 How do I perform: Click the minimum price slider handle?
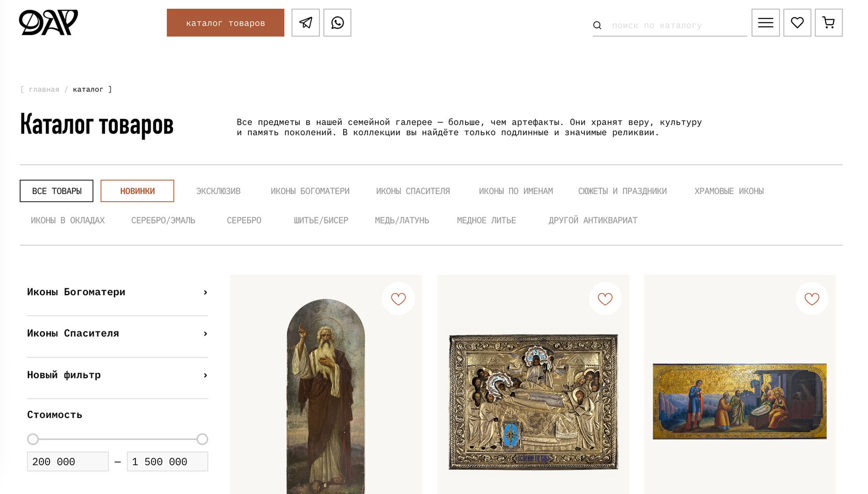33,439
